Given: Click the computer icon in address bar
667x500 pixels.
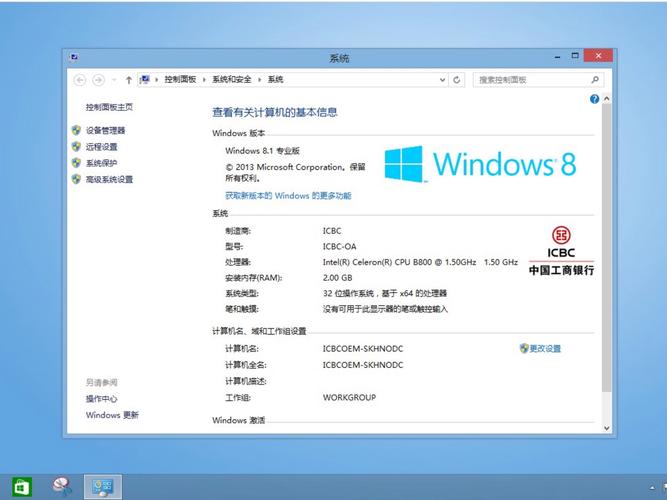Looking at the screenshot, I should tap(145, 79).
